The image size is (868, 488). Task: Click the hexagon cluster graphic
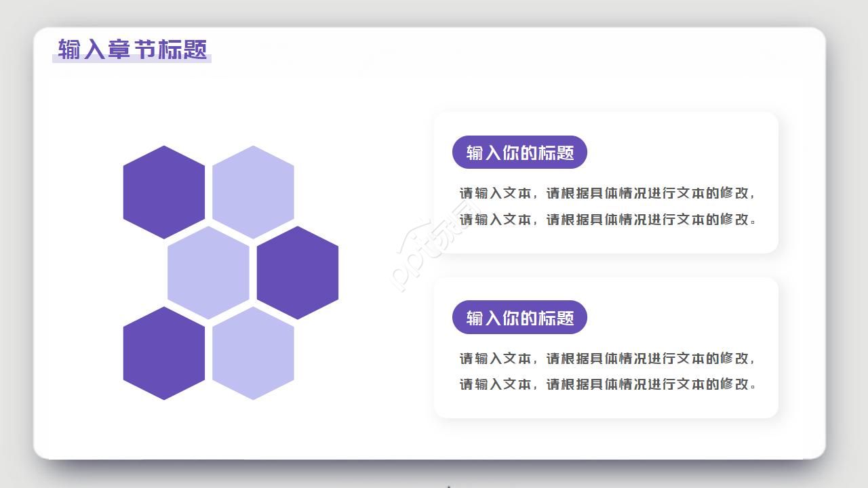[x=231, y=271]
